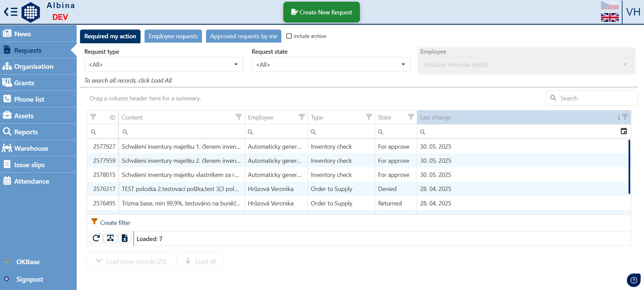Export grid to Excel icon
644x290 pixels.
[125, 238]
